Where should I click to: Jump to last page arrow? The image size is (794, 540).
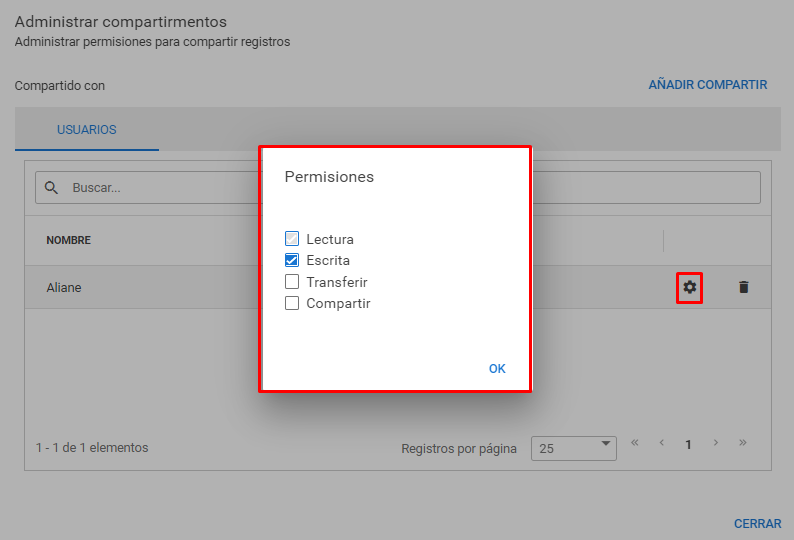[742, 443]
